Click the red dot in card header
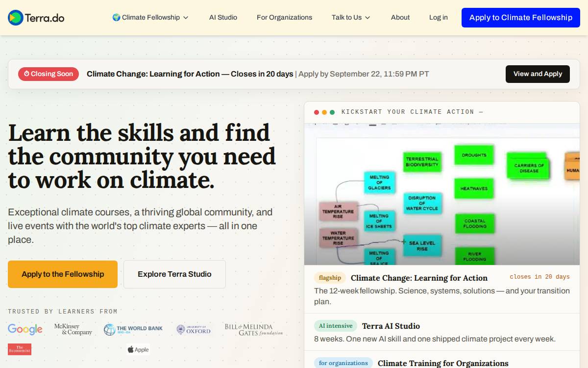588x368 pixels. coord(317,112)
